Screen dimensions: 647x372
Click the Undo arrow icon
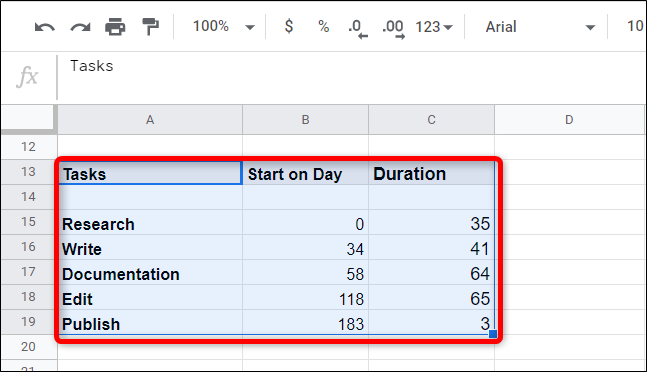click(x=45, y=27)
